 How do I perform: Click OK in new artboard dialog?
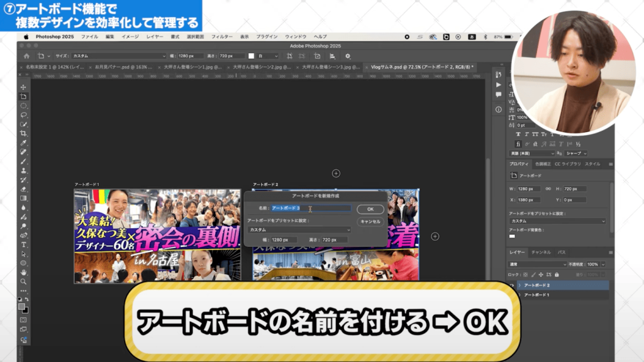(x=370, y=209)
